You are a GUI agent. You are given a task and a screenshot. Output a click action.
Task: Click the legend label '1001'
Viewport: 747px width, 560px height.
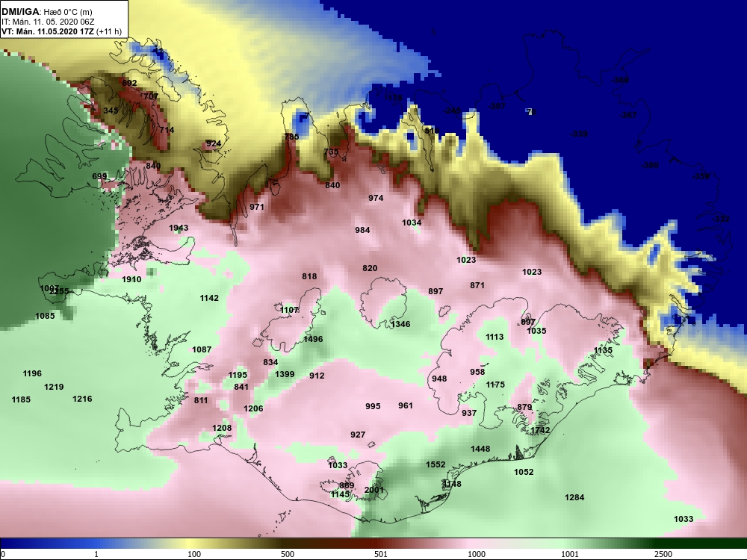tap(570, 554)
